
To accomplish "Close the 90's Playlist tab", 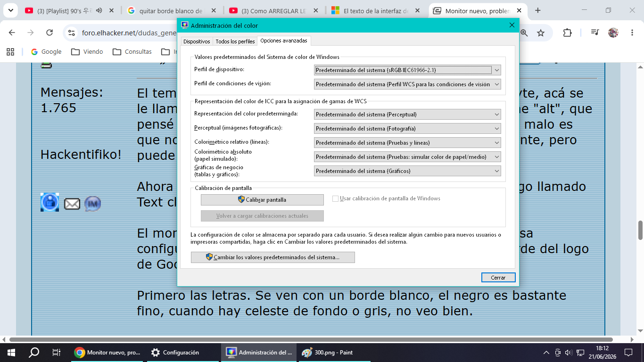I will coord(111,10).
